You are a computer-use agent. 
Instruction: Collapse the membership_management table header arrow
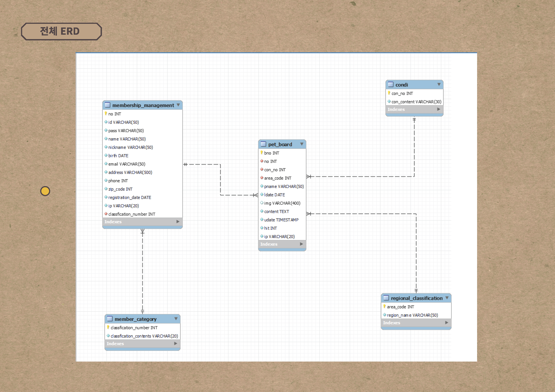pos(178,105)
